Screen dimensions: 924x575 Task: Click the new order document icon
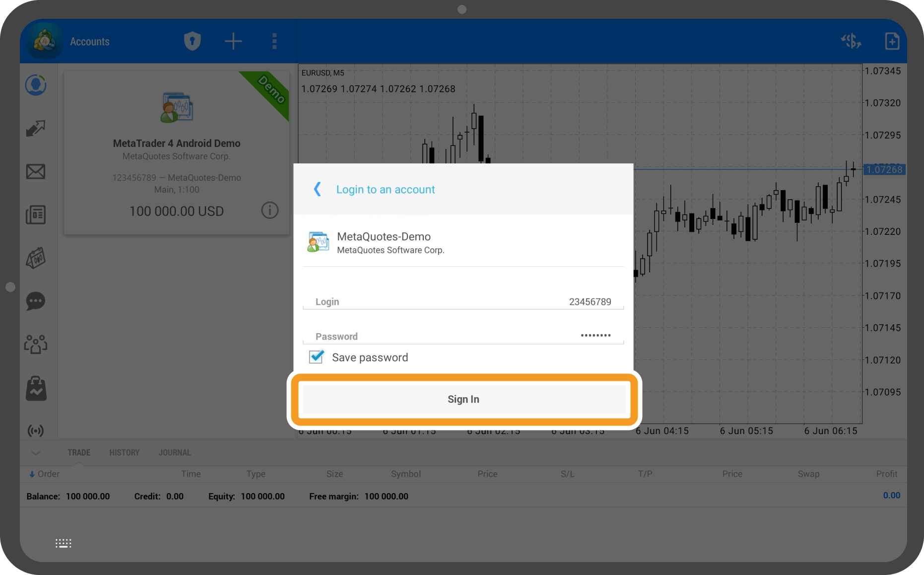click(x=892, y=41)
